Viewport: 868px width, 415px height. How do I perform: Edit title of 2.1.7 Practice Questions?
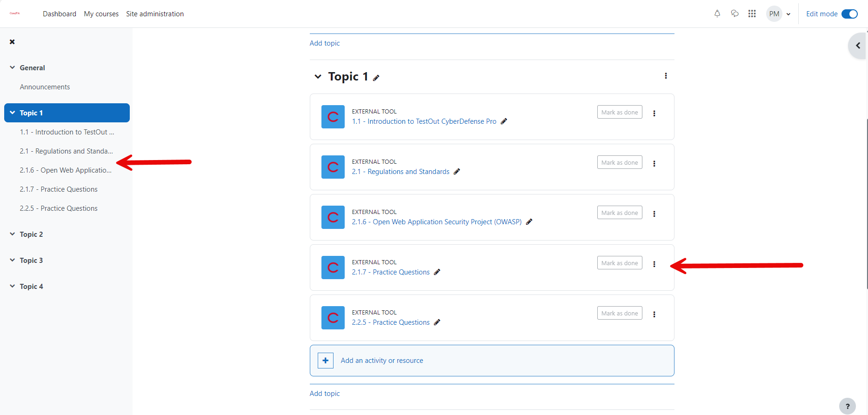437,272
